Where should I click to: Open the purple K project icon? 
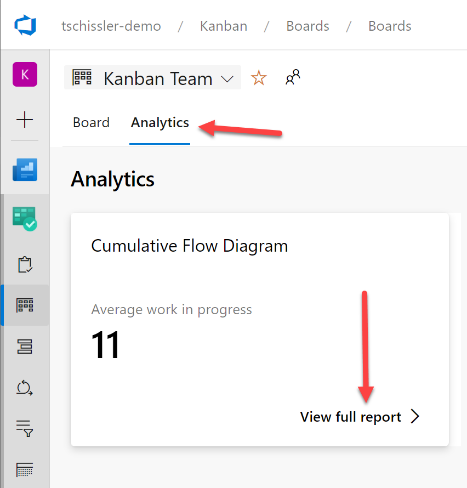pos(25,74)
